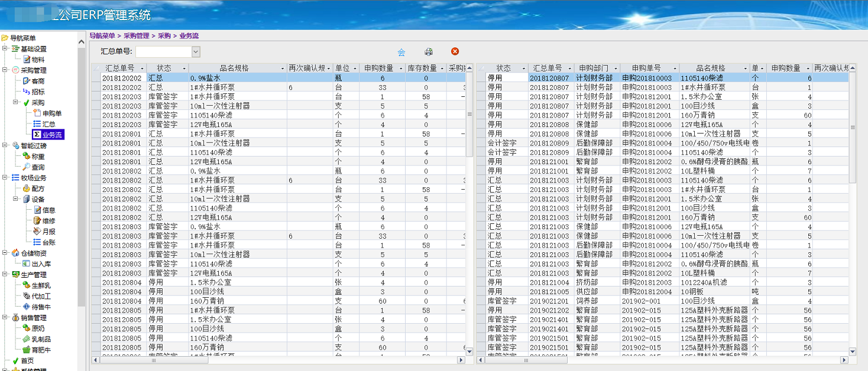Select the 饲养部 department cell
Image resolution: width=868 pixels, height=371 pixels.
(x=597, y=301)
